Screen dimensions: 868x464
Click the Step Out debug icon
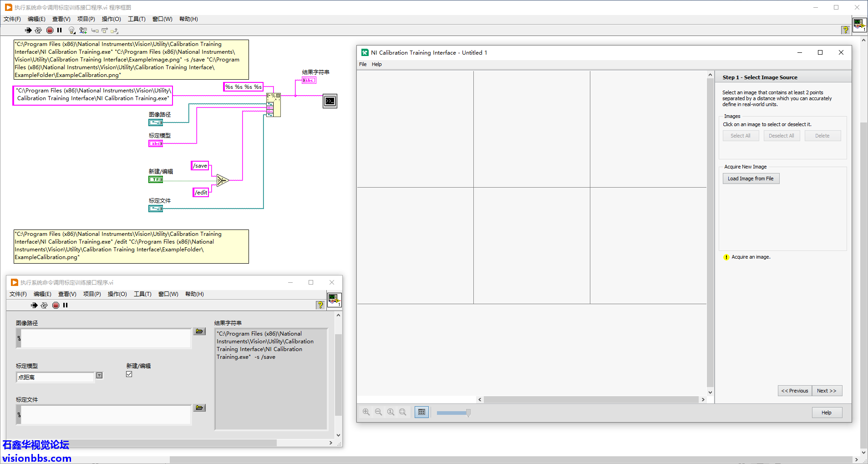pyautogui.click(x=115, y=31)
